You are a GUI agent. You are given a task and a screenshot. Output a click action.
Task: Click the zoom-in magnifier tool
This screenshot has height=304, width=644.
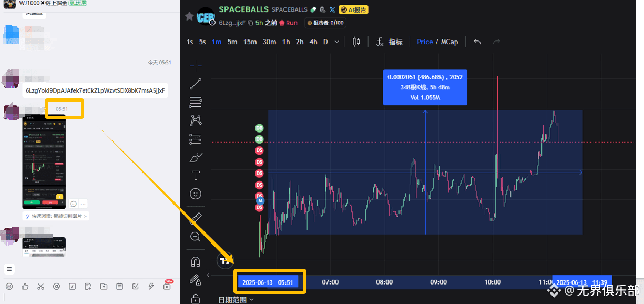pyautogui.click(x=196, y=237)
